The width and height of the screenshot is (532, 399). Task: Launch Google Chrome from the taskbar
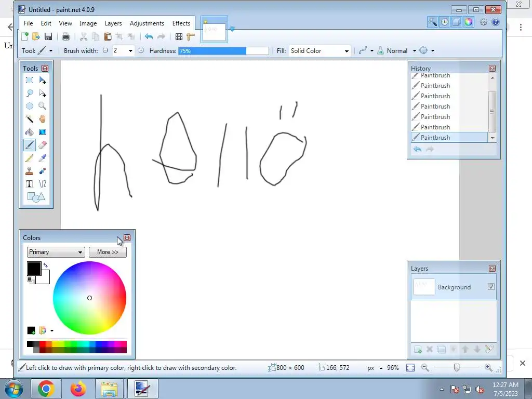tap(46, 389)
